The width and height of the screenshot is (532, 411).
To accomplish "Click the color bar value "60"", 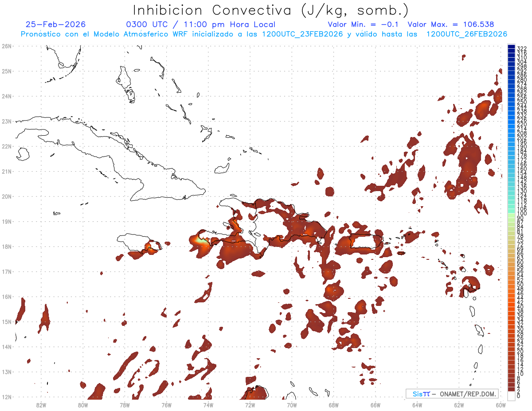I will coord(520,262).
